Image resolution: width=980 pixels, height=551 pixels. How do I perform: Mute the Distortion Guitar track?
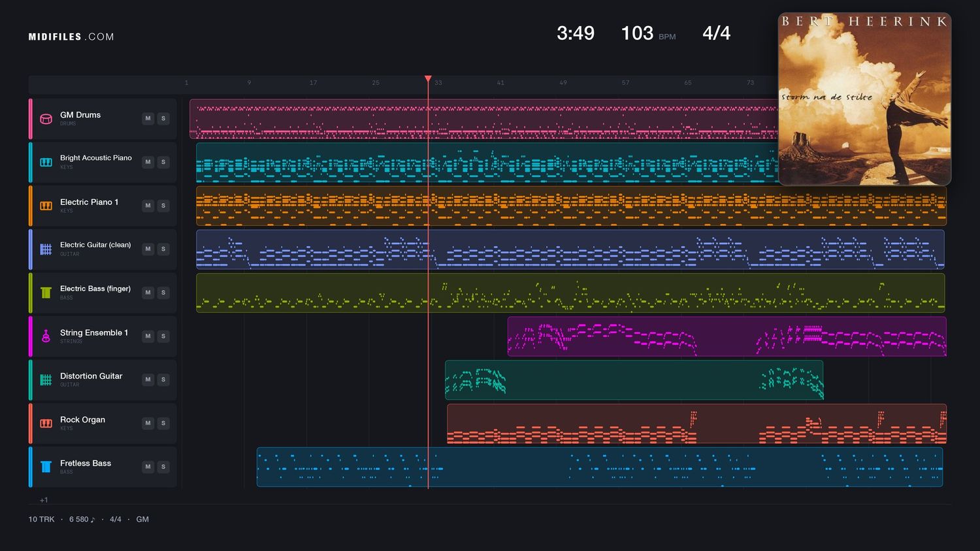148,379
